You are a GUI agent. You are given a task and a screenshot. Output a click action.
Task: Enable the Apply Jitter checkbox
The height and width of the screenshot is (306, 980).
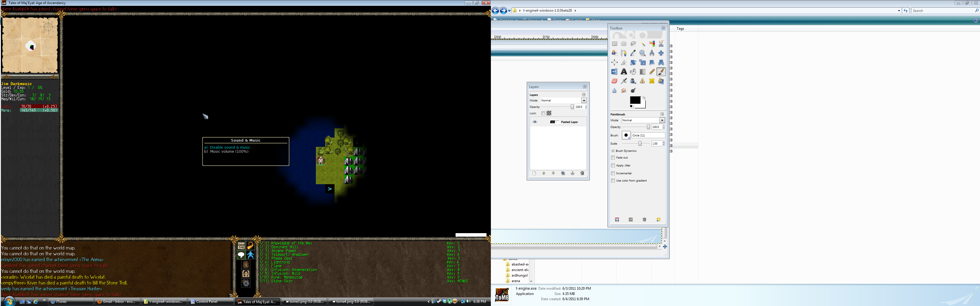613,165
